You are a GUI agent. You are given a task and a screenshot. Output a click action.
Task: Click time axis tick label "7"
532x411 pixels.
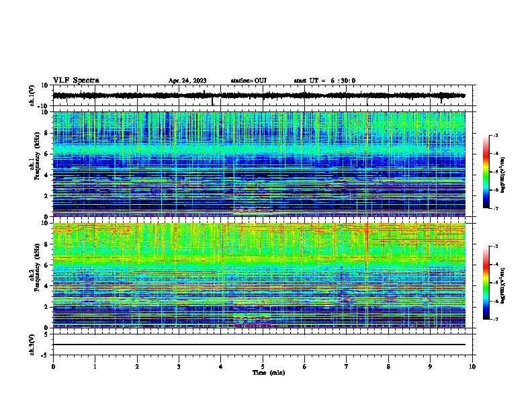347,367
